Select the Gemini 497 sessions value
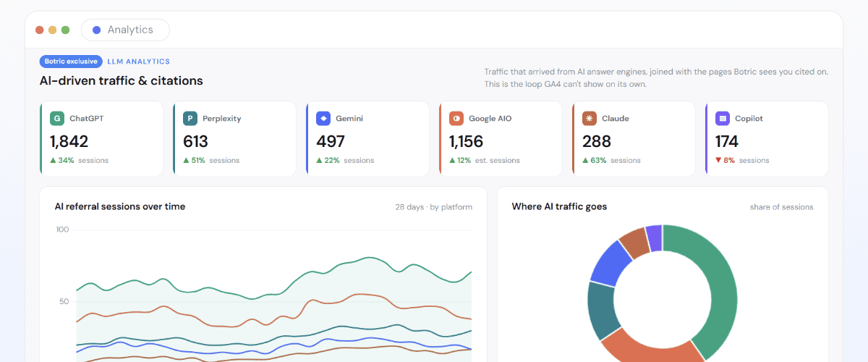This screenshot has height=362, width=868. pyautogui.click(x=331, y=141)
